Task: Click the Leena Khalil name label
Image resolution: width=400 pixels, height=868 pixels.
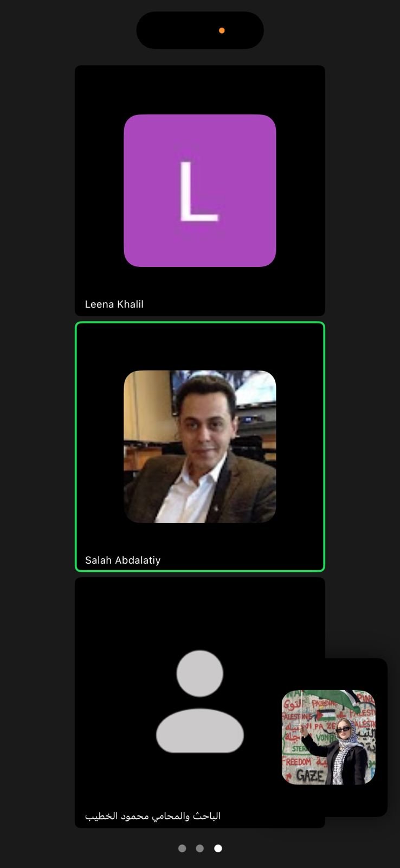Action: pos(114,304)
